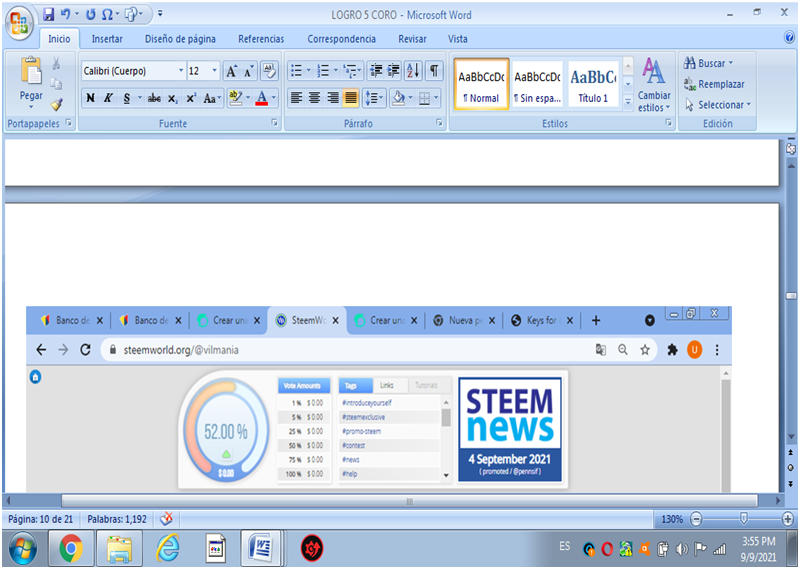Open the Correspondencia tab

[341, 39]
